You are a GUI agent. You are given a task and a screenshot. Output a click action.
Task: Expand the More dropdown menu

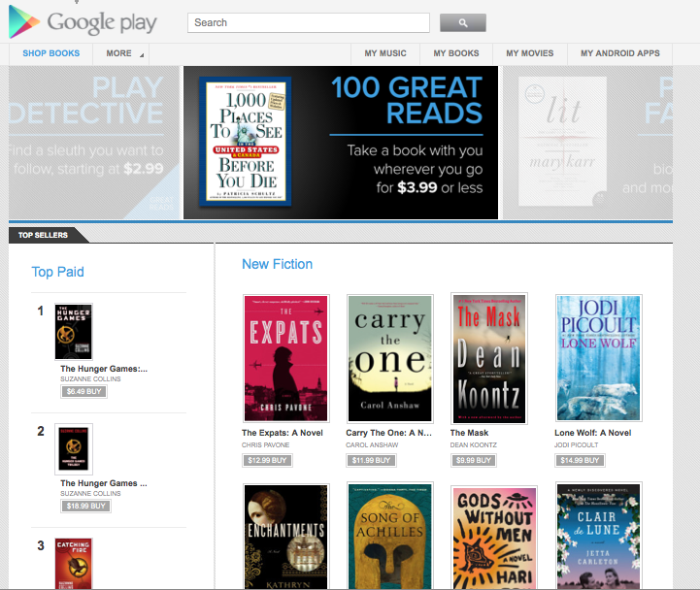pyautogui.click(x=121, y=53)
